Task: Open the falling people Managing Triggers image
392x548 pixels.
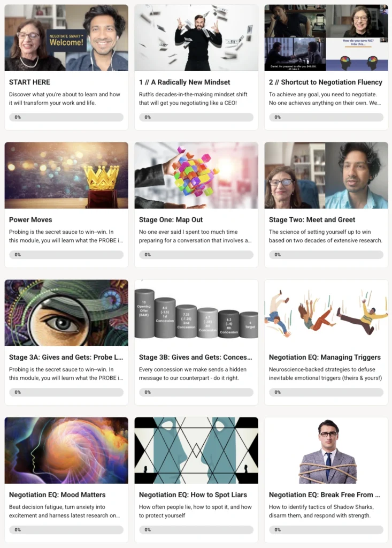Action: point(326,313)
